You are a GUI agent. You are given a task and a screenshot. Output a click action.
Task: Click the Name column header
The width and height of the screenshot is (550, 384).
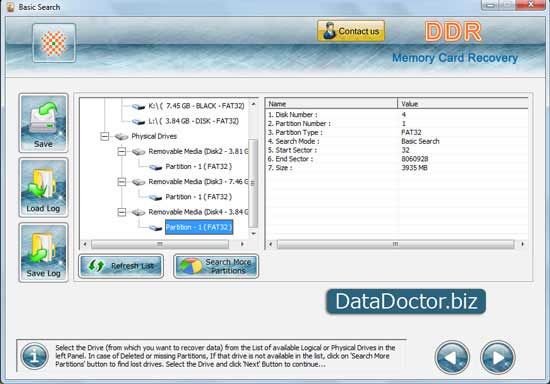tap(331, 104)
